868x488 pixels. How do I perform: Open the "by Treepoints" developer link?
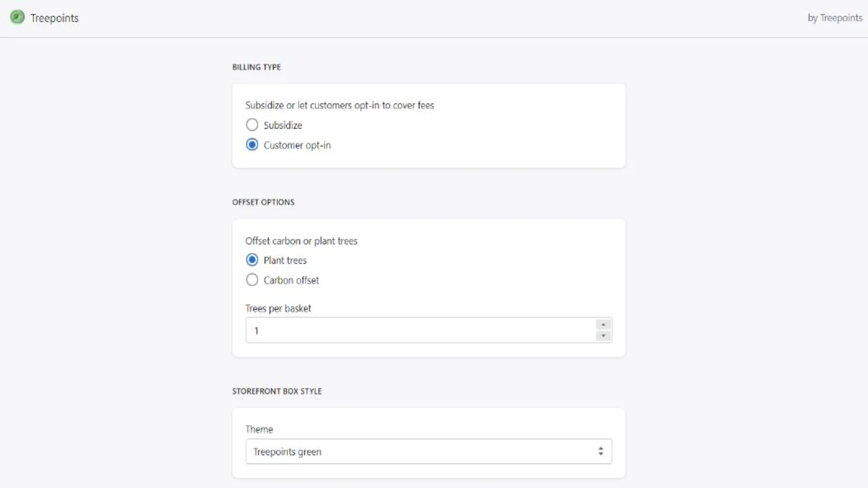834,18
